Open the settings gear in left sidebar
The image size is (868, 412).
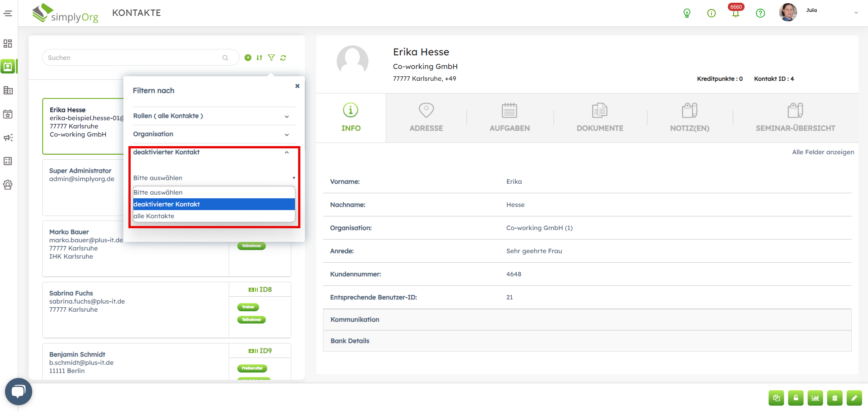[8, 185]
